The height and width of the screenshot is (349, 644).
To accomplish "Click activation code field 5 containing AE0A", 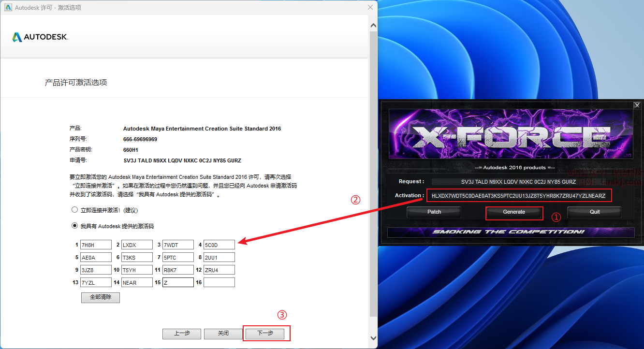I will tap(96, 257).
